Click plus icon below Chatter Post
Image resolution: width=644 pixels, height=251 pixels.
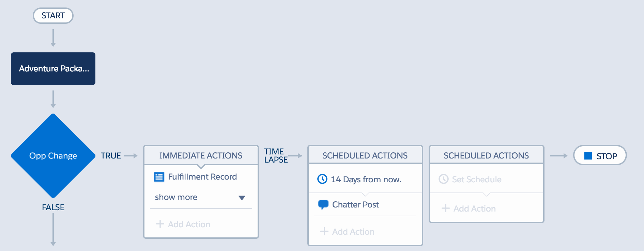pyautogui.click(x=324, y=231)
